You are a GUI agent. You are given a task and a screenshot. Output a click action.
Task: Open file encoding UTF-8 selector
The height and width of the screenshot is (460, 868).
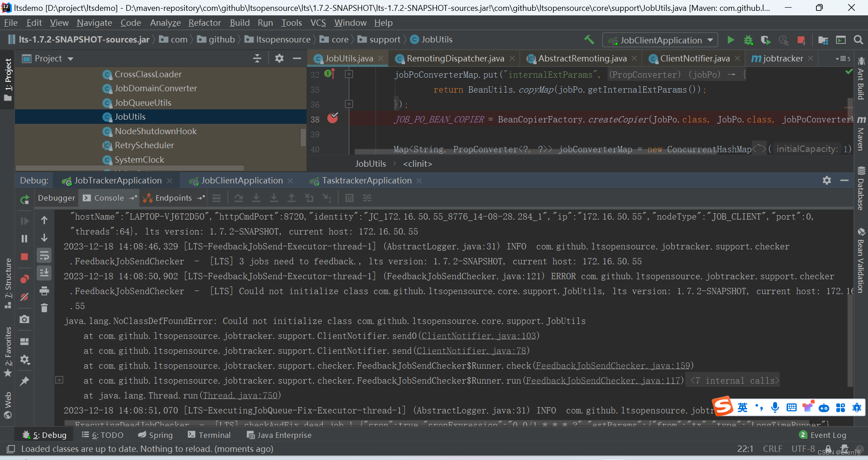(803, 449)
